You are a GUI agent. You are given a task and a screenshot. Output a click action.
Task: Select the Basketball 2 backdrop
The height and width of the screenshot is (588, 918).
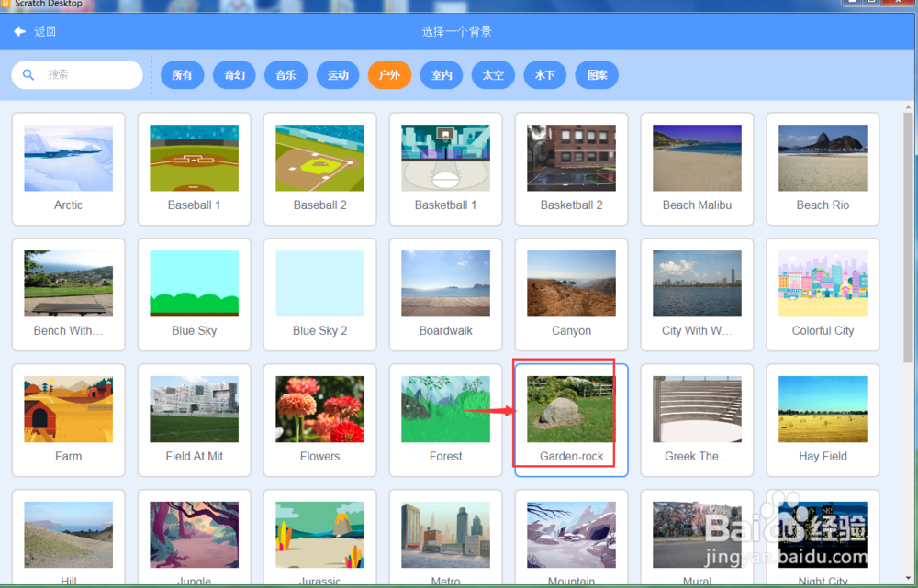tap(571, 169)
